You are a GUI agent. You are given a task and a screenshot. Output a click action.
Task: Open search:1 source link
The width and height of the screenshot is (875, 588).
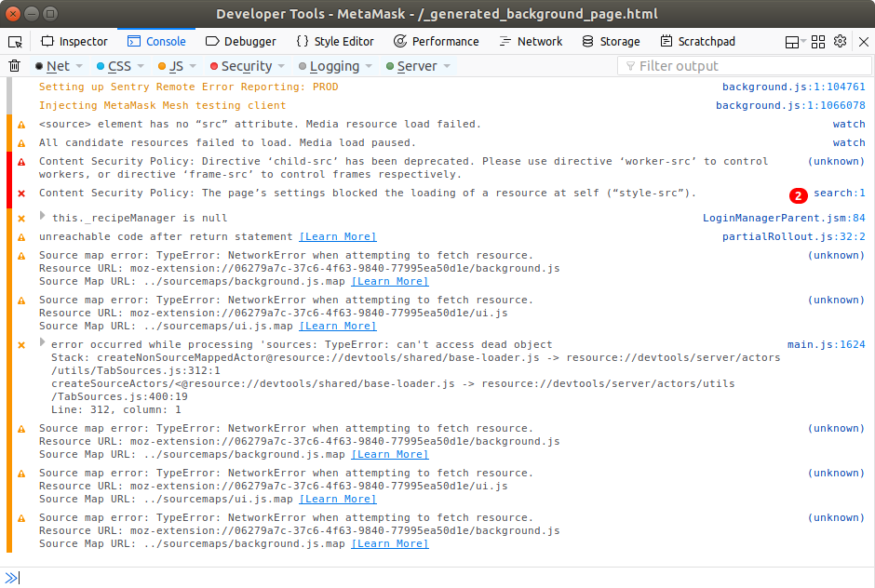pyautogui.click(x=840, y=193)
